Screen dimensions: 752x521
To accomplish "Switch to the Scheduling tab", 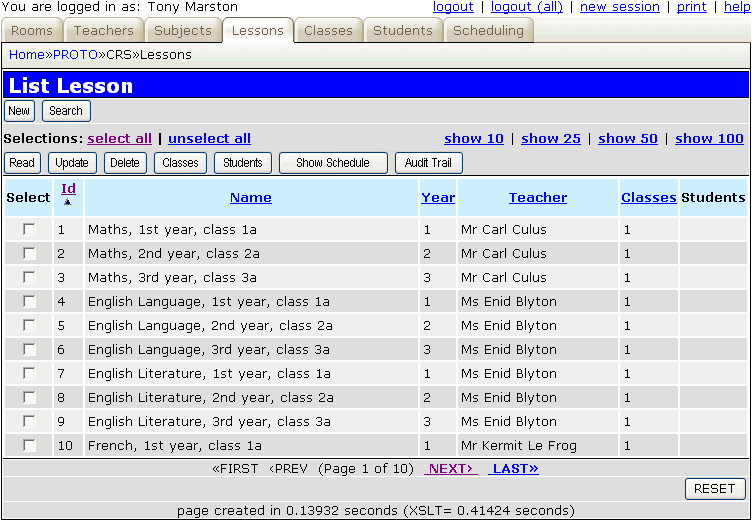I will click(488, 30).
